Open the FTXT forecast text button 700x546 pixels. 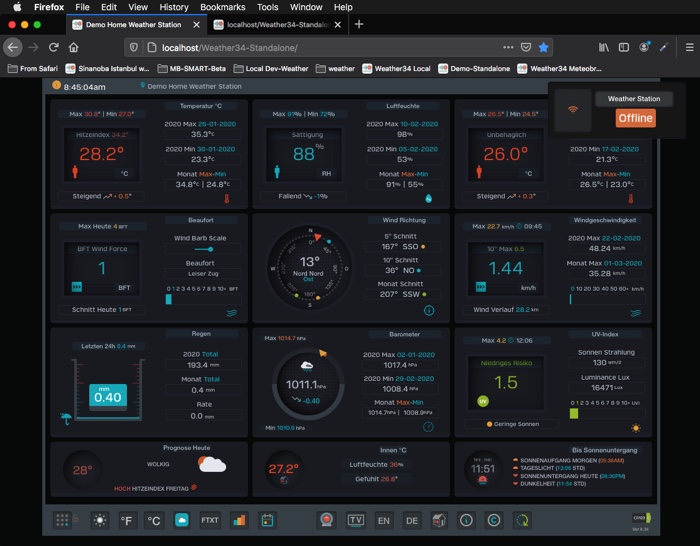click(x=210, y=520)
